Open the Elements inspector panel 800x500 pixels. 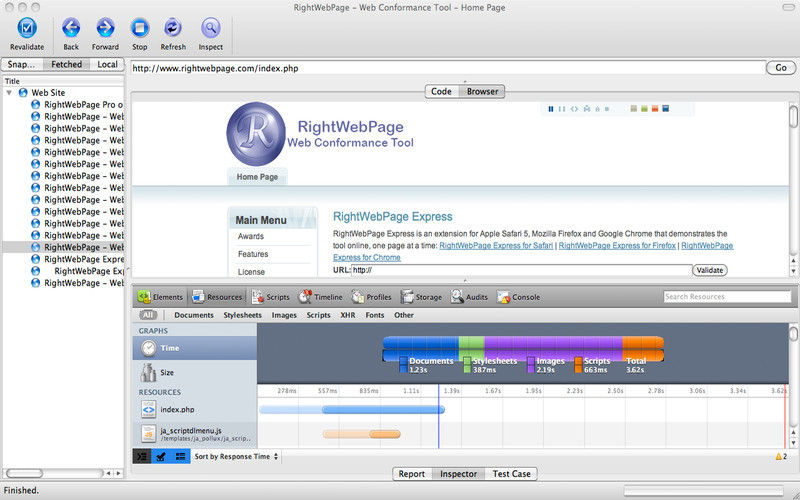160,297
